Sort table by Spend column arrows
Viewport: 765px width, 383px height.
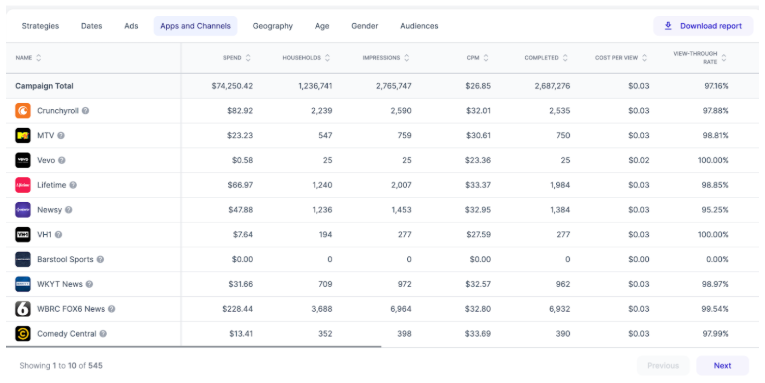click(248, 58)
